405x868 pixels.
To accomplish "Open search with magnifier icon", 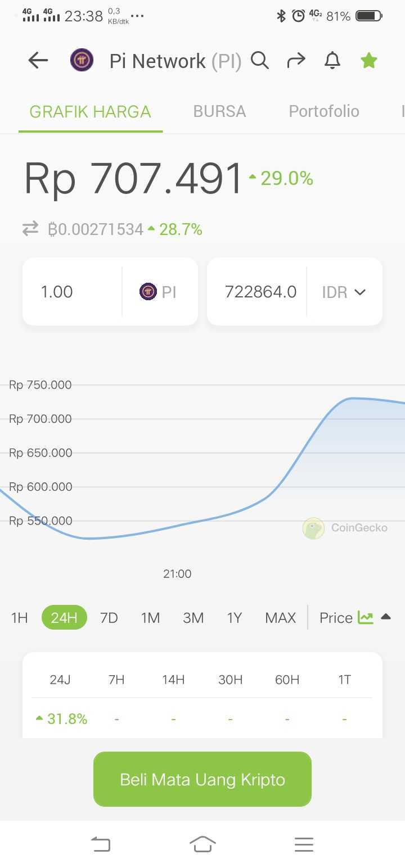I will coord(259,60).
